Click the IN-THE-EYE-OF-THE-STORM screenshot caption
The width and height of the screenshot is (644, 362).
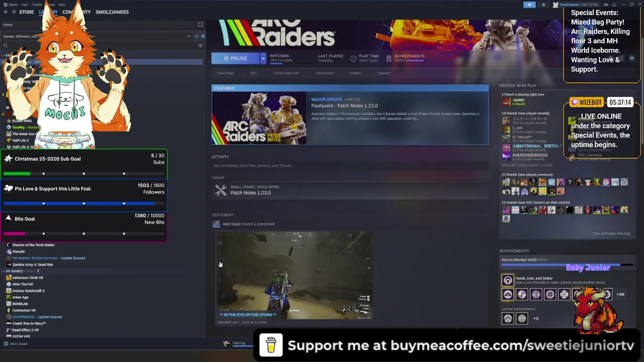tap(248, 315)
